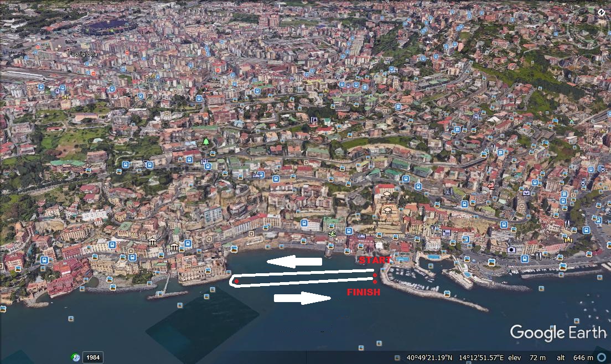This screenshot has width=611, height=364.
Task: Click the longitude 14°12'51.57"E readout
Action: [481, 357]
